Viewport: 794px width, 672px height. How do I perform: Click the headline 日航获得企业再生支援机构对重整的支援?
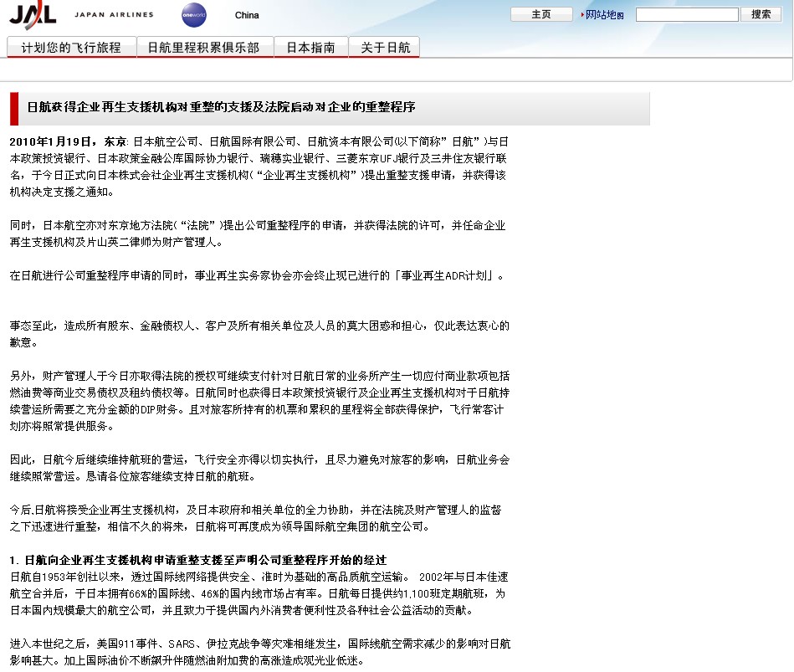point(221,107)
